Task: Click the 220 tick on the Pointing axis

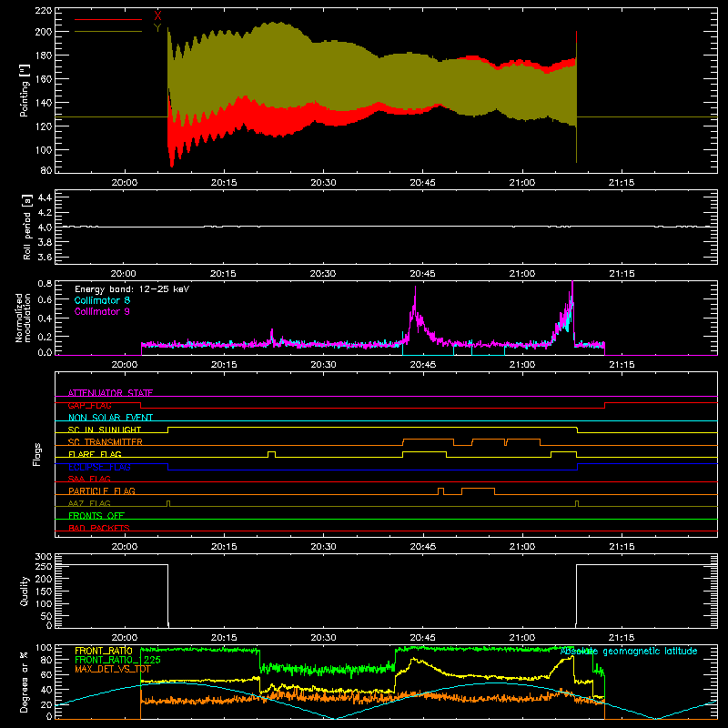Action: point(43,10)
